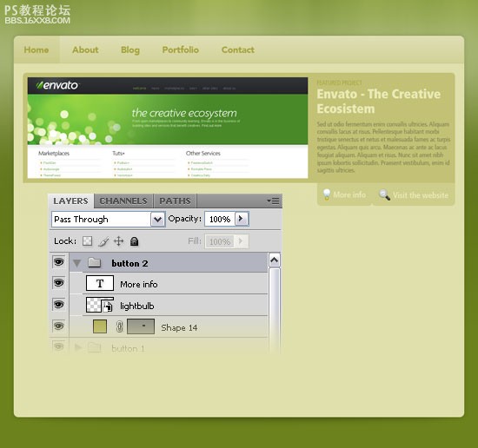Click the lock position move icon
The image size is (478, 448).
coord(118,241)
